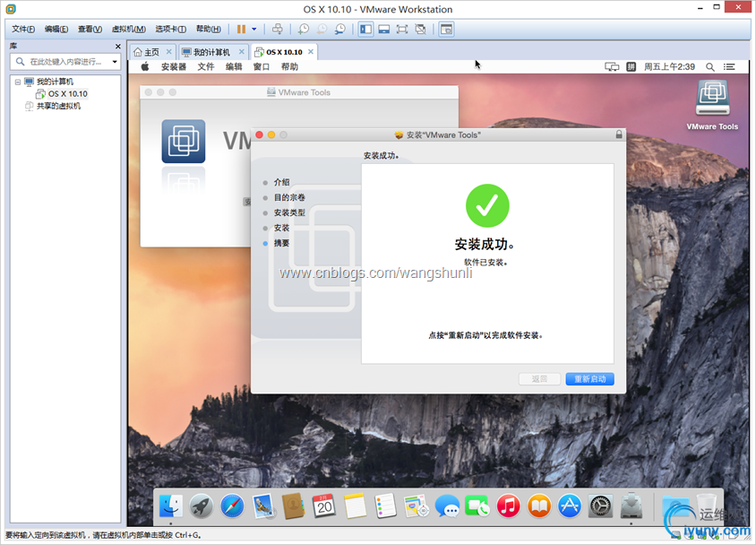This screenshot has height=545, width=756.
Task: Close the 我的计算机 tab
Action: (242, 52)
